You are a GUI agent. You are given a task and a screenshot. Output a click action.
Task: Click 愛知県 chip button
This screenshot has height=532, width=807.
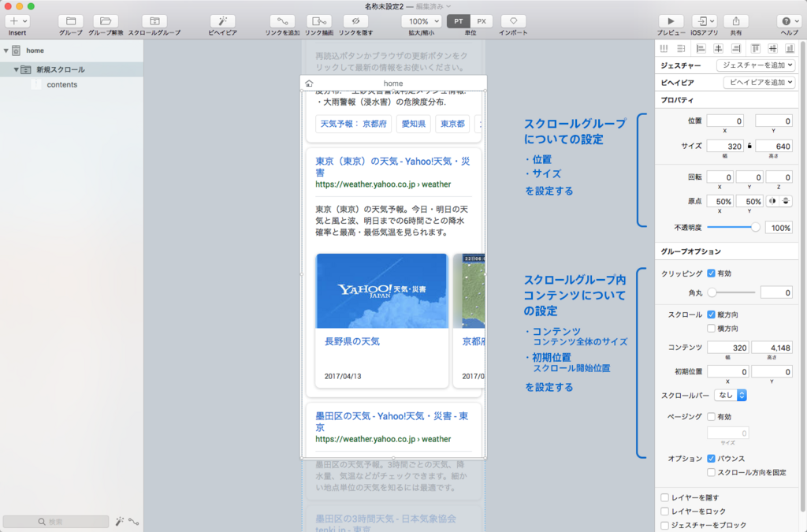[414, 124]
